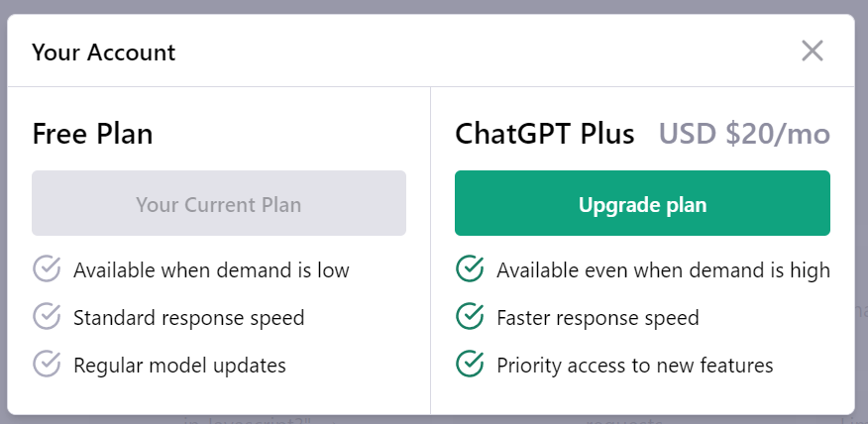
Task: Click the Your Account title text
Action: click(x=103, y=53)
